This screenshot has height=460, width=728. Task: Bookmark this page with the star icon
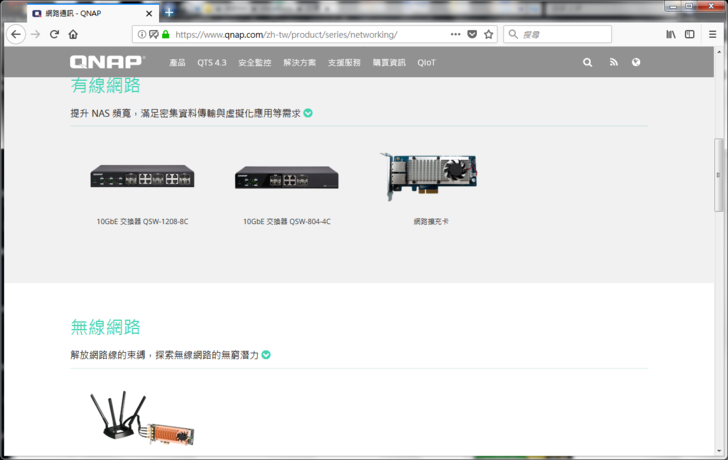[x=489, y=34]
